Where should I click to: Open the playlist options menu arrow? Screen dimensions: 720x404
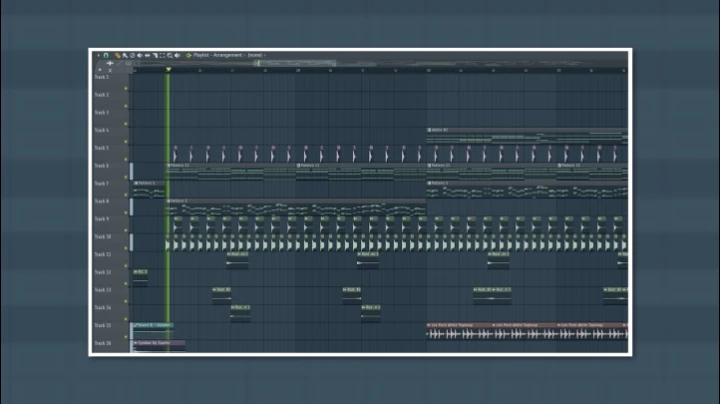98,55
